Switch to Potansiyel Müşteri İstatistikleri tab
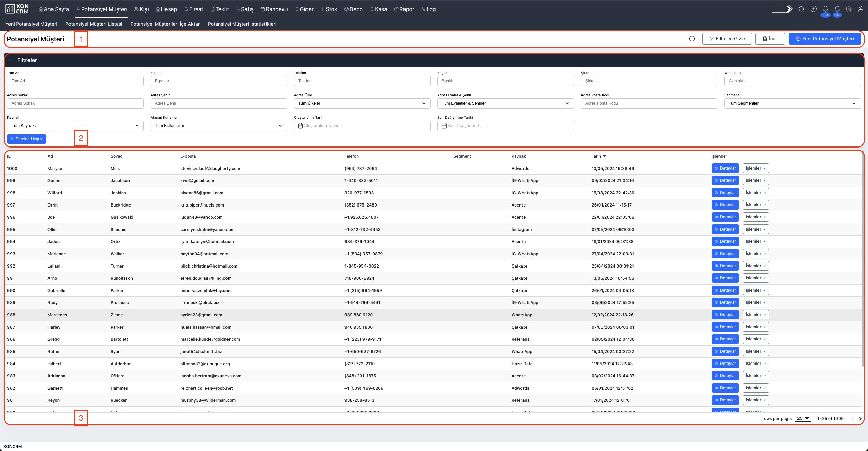This screenshot has width=868, height=451. tap(242, 24)
